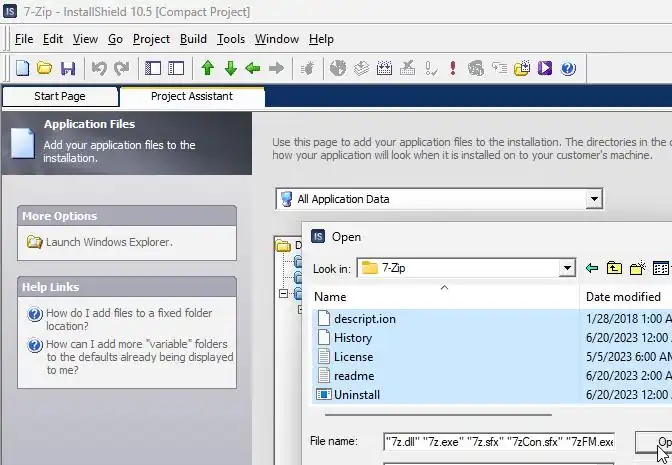Collapse the tree node minus expander
Viewport: 672px width, 465px height.
[283, 294]
